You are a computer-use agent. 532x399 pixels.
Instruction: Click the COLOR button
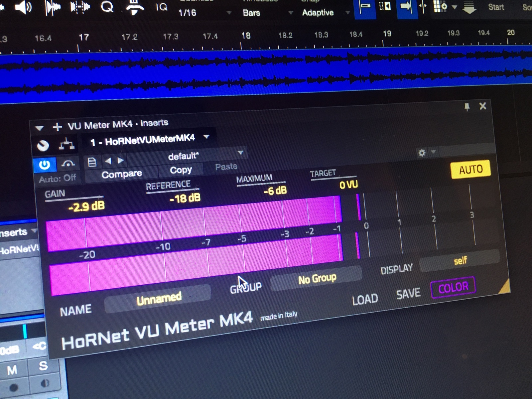[x=453, y=287]
